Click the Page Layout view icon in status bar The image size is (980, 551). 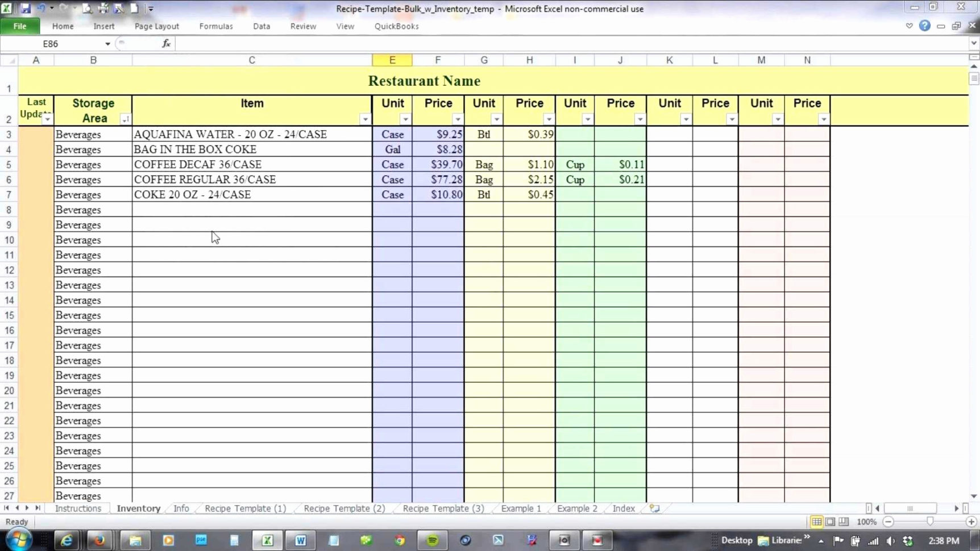point(830,521)
